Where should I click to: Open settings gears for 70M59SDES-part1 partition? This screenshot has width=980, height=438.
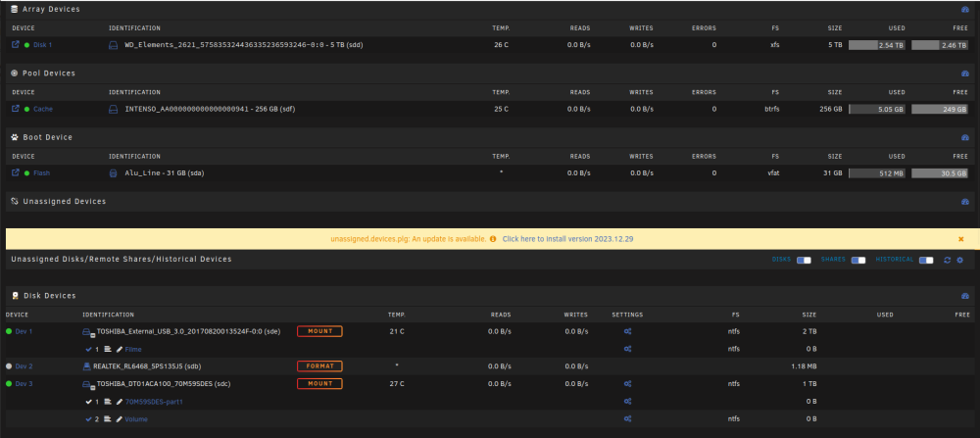[627, 401]
